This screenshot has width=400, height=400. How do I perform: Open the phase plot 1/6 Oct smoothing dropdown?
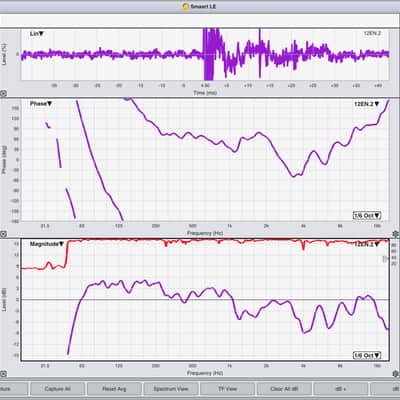point(367,215)
